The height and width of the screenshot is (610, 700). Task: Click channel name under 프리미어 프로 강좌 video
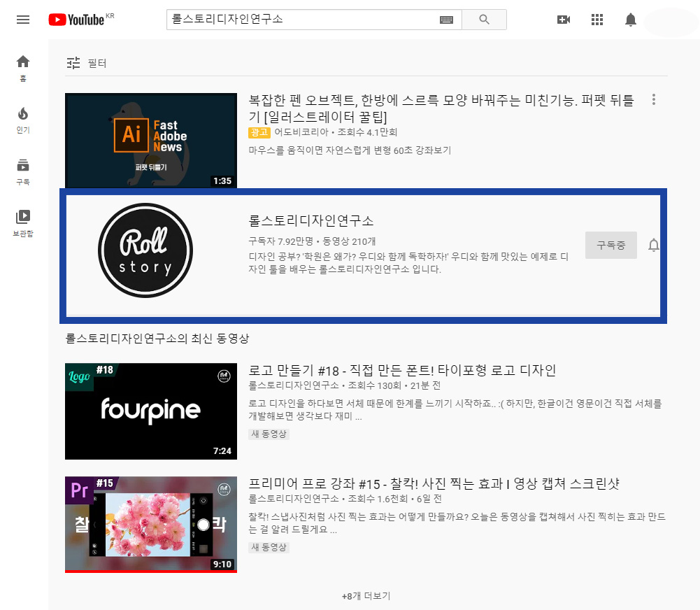293,499
